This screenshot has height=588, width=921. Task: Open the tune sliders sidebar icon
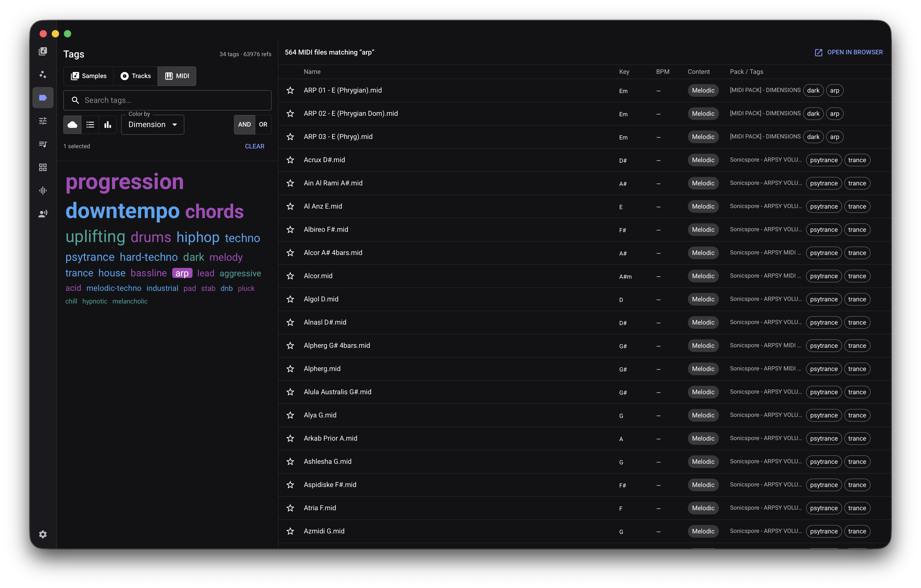43,121
